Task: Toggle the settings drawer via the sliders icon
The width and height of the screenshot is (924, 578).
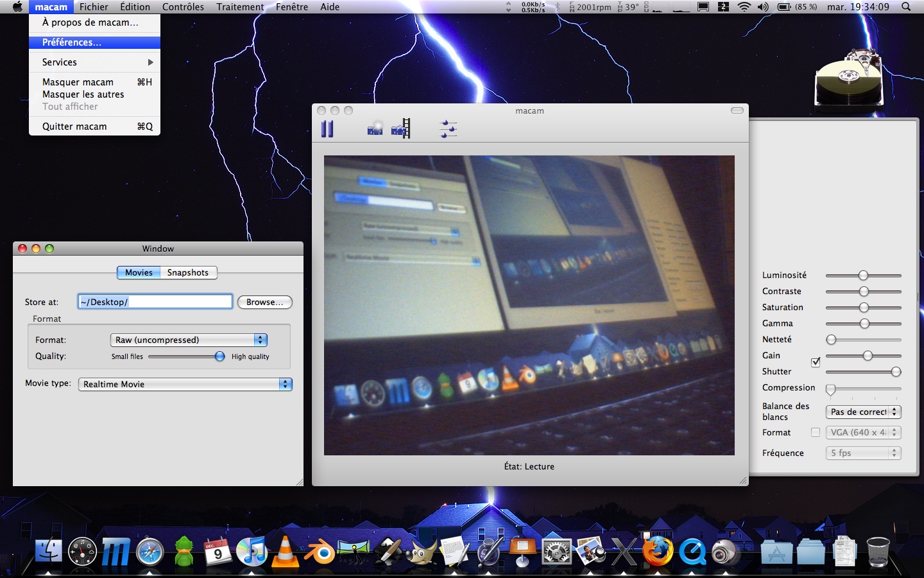Action: pyautogui.click(x=448, y=129)
